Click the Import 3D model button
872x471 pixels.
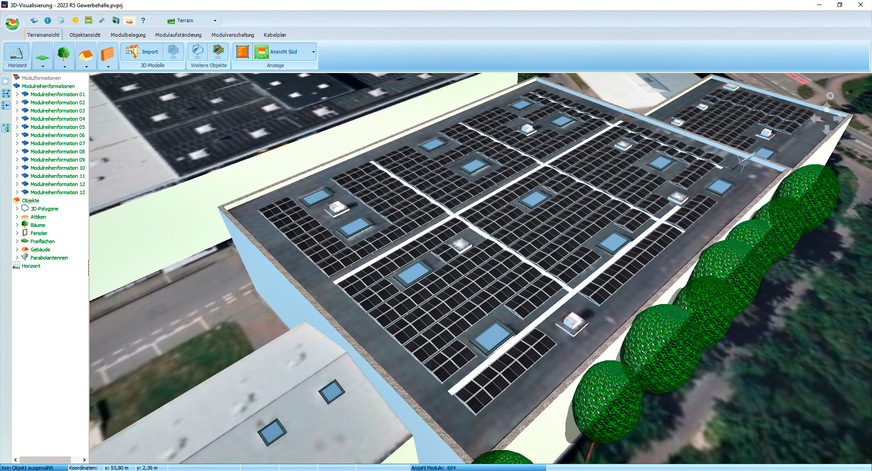click(x=142, y=52)
